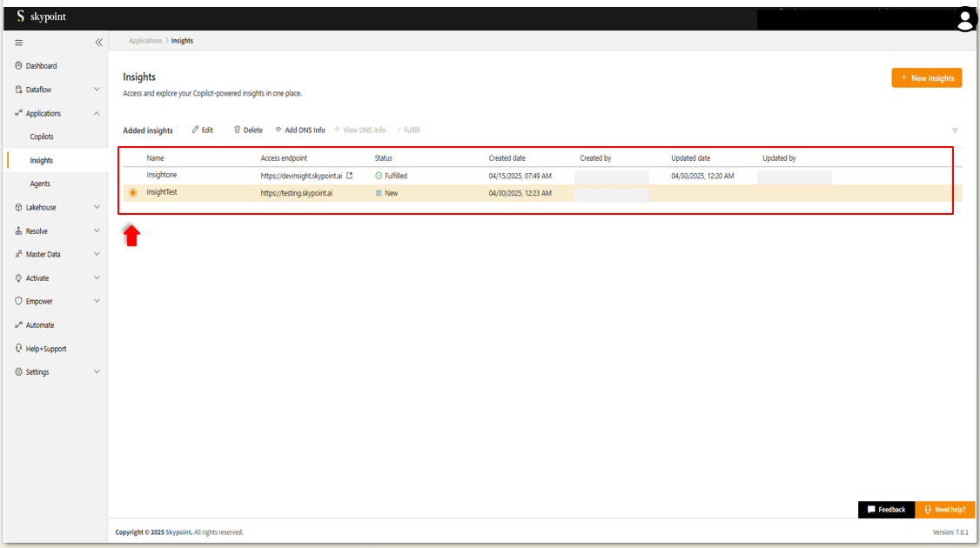Open the Help+Support menu item

tap(46, 349)
